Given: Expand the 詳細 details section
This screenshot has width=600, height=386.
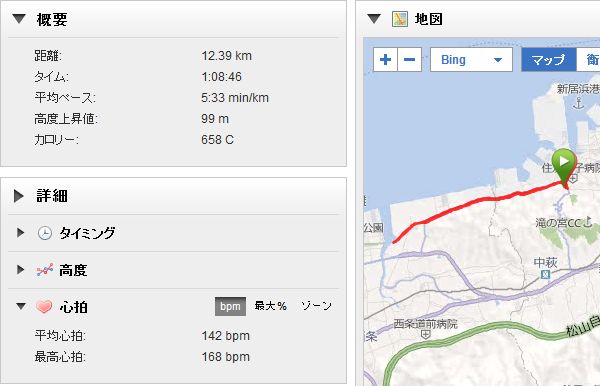Looking at the screenshot, I should tap(19, 196).
